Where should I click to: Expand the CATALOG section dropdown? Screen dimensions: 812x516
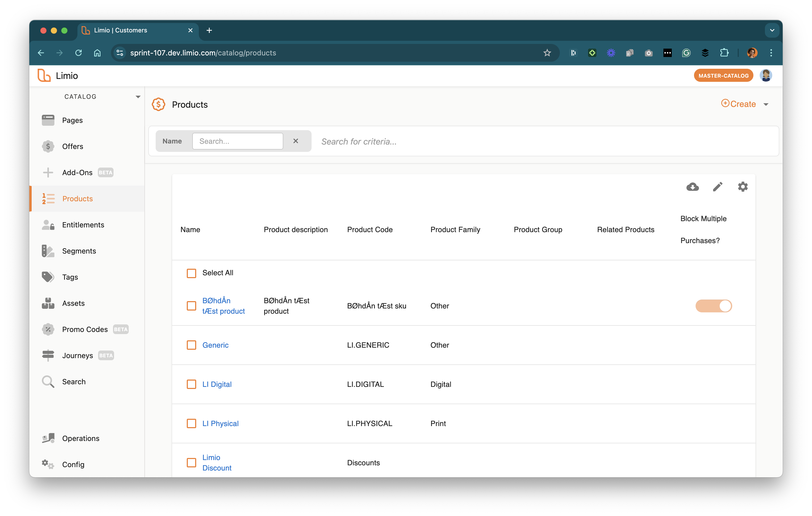(138, 97)
